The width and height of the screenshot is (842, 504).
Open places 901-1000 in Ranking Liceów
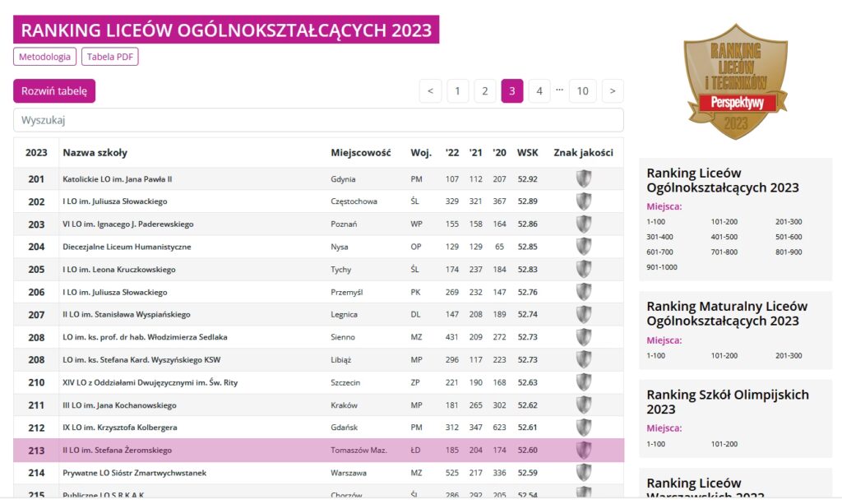coord(662,267)
